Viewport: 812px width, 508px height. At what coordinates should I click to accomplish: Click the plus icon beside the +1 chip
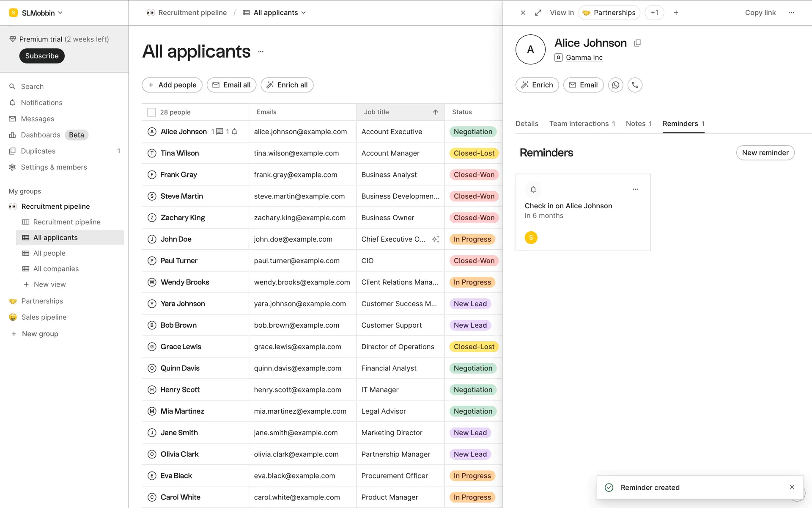coord(676,13)
